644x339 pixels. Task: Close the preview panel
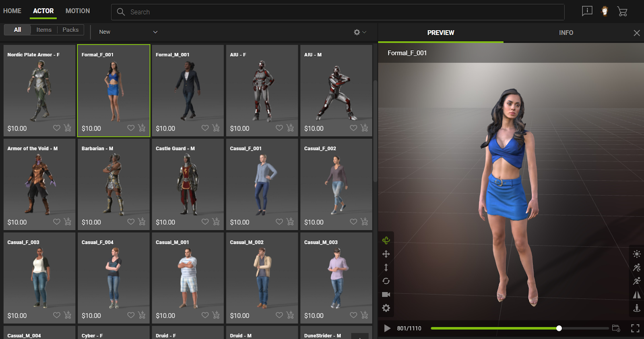point(637,33)
